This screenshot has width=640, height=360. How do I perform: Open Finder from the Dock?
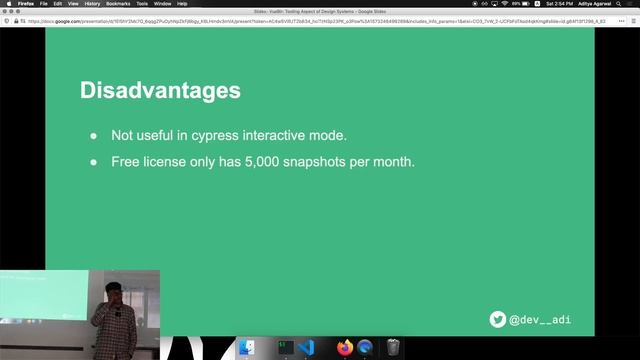[247, 347]
